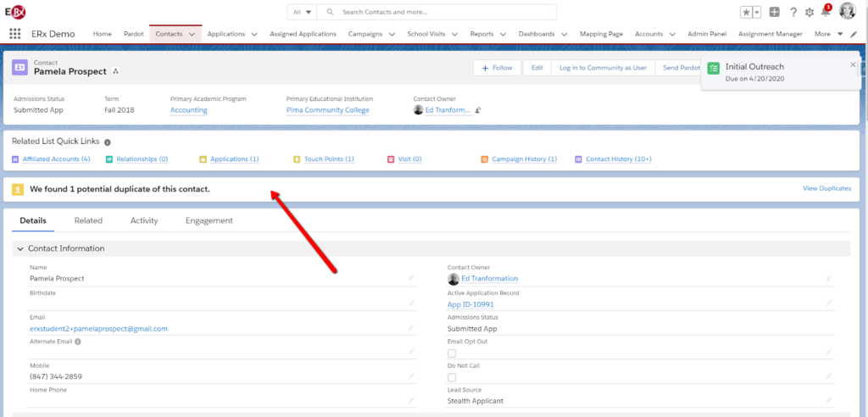Click the help question mark icon
The image size is (868, 417).
coord(793,12)
